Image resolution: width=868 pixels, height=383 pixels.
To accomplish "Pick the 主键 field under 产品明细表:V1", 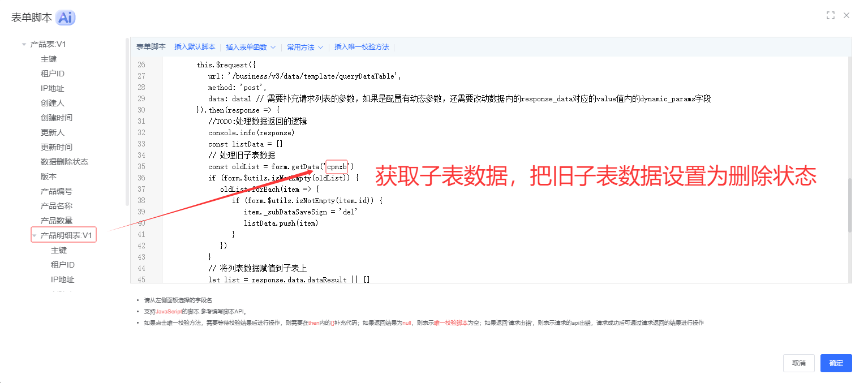I will (x=59, y=250).
